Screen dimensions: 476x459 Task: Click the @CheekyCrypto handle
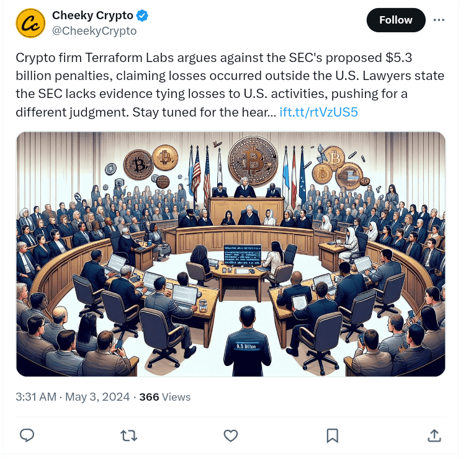point(94,31)
